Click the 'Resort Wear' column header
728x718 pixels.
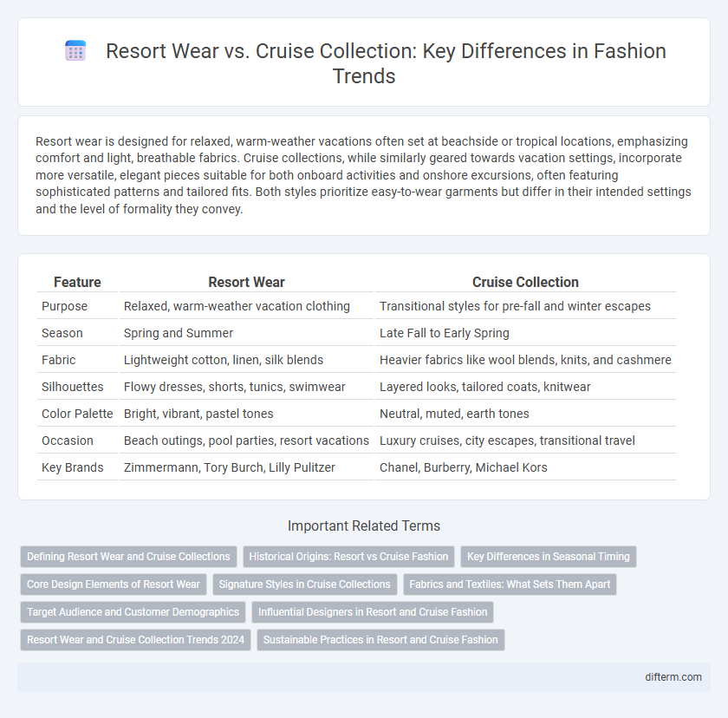pyautogui.click(x=246, y=282)
